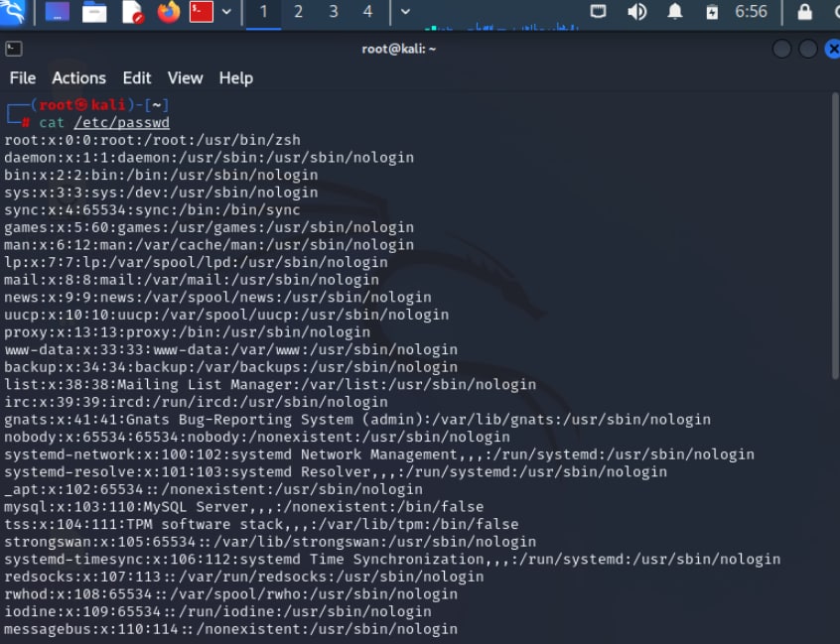Click the iodine:x:109 line
The height and width of the screenshot is (644, 840).
[217, 612]
